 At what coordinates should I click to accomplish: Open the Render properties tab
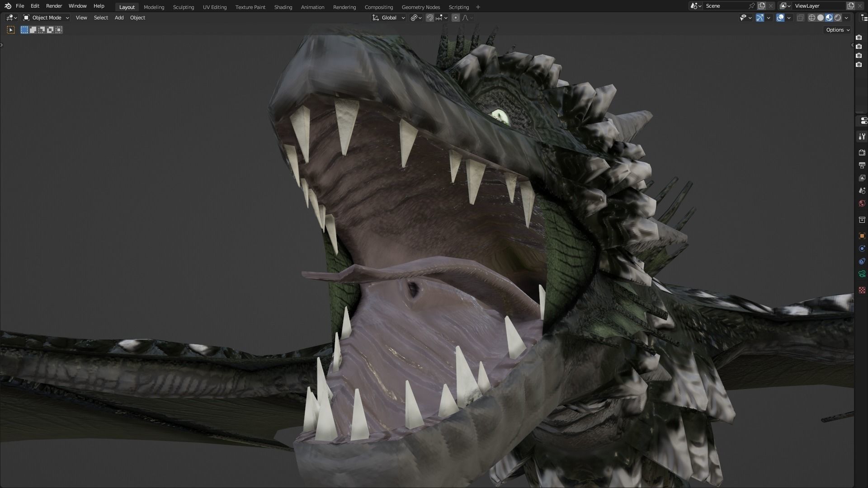click(x=862, y=153)
